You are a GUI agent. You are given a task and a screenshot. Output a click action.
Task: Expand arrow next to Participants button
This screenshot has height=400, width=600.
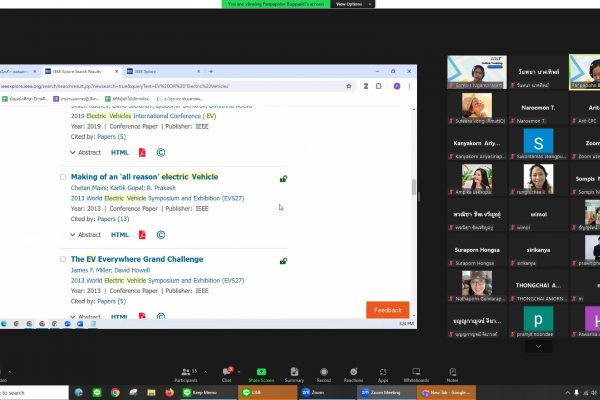pos(205,372)
